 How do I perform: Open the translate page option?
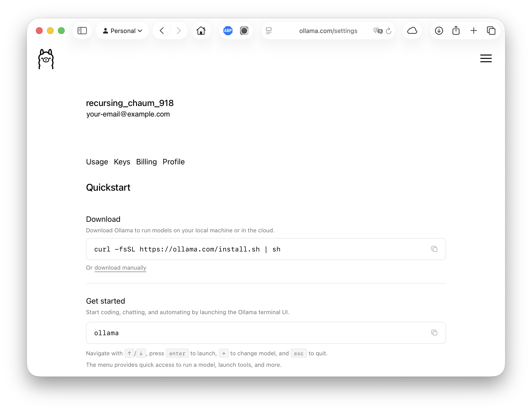coord(378,31)
